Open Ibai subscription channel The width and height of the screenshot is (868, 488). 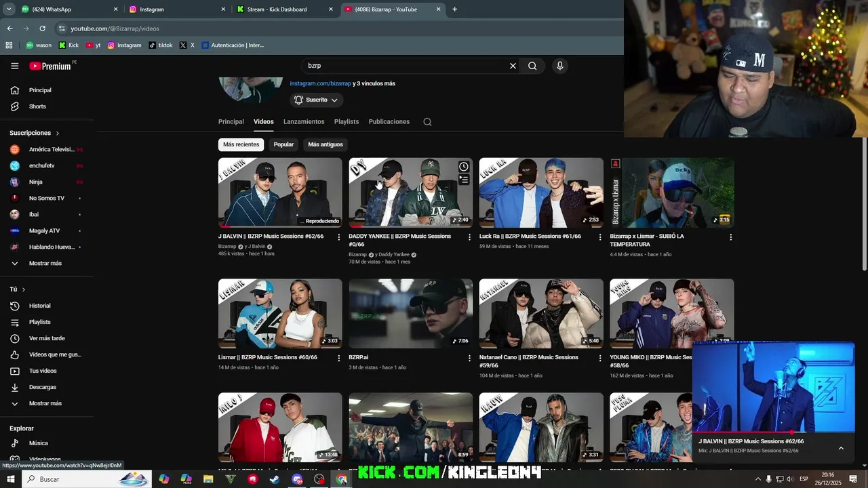click(46, 214)
